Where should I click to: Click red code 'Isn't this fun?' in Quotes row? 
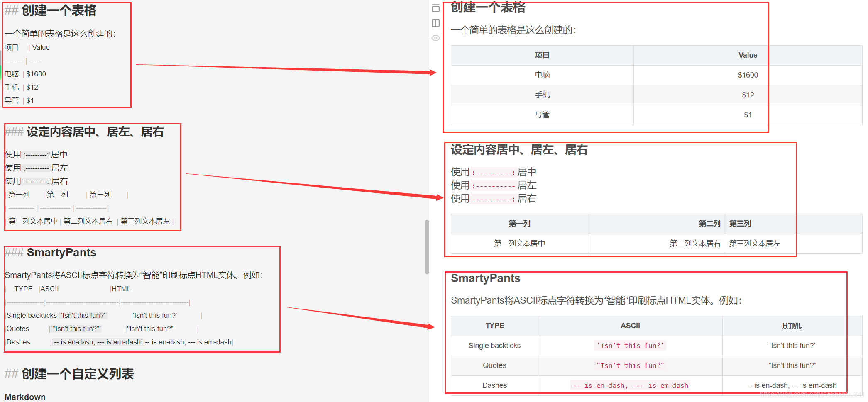coord(630,365)
